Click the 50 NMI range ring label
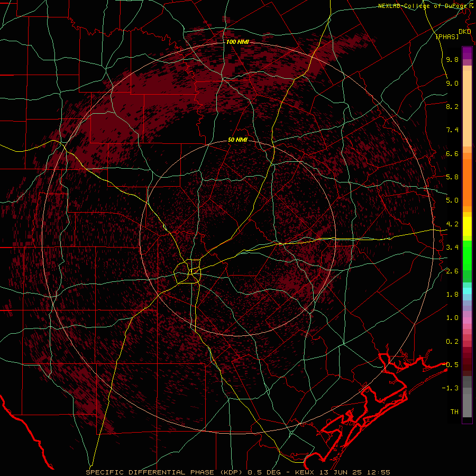 (237, 140)
